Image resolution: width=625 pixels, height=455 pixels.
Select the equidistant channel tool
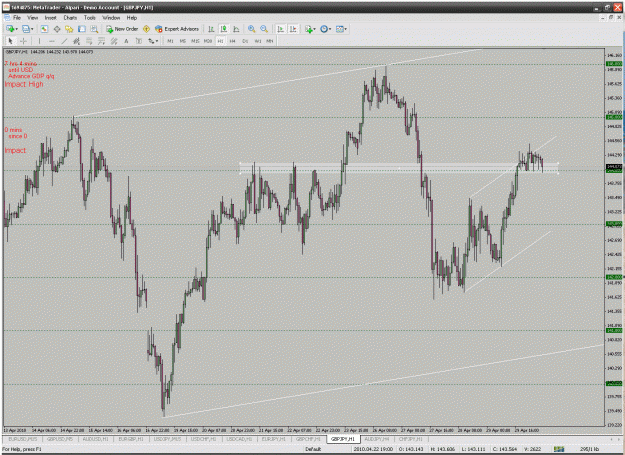coord(77,41)
